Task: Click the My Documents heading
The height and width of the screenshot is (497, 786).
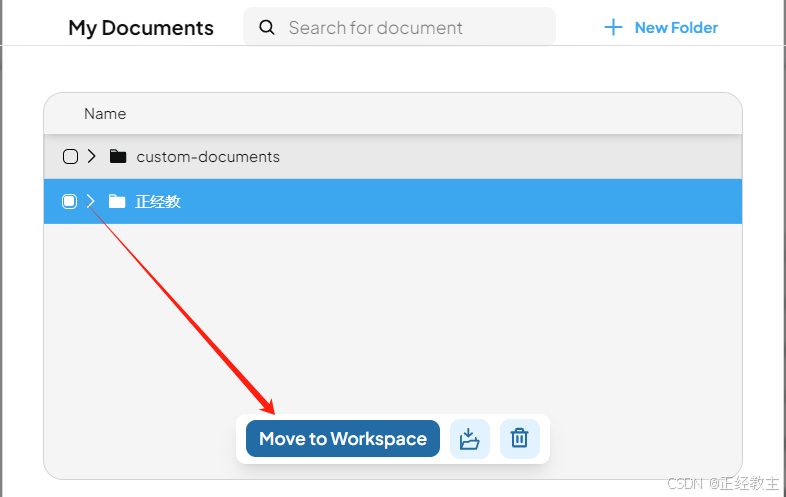Action: [141, 28]
